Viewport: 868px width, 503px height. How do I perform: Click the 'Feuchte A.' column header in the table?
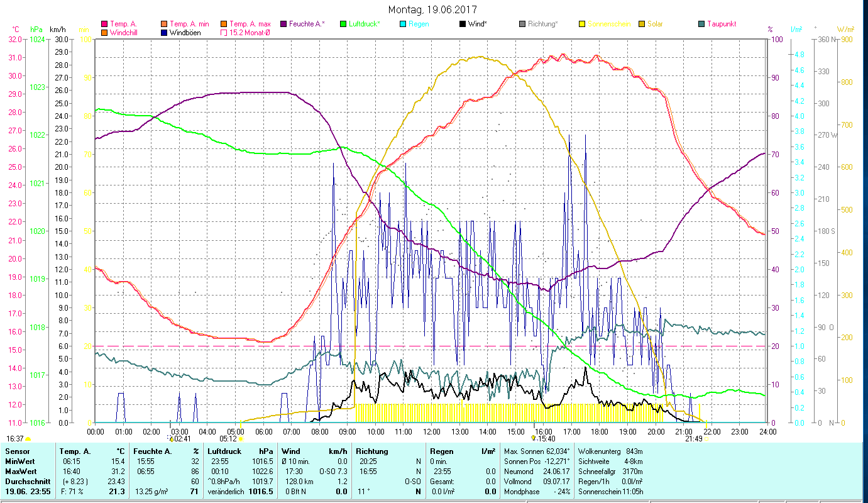151,451
